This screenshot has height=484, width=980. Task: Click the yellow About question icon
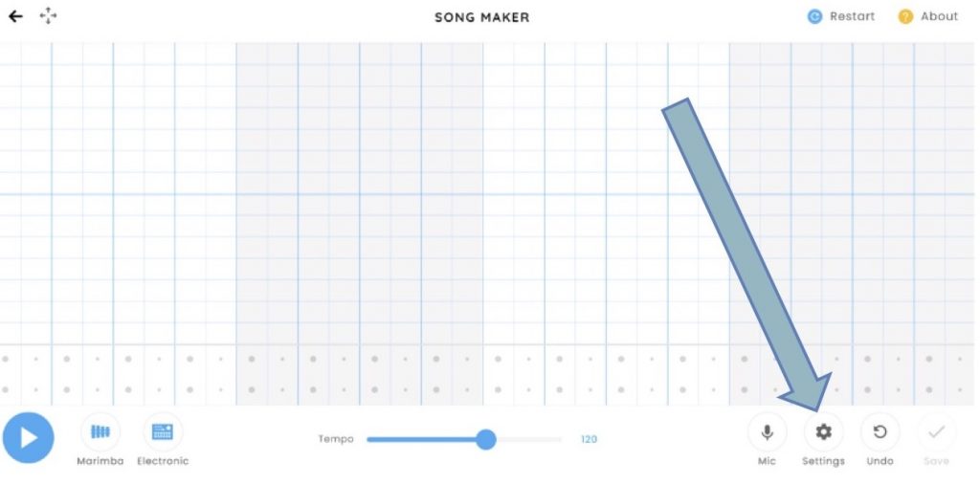(905, 16)
